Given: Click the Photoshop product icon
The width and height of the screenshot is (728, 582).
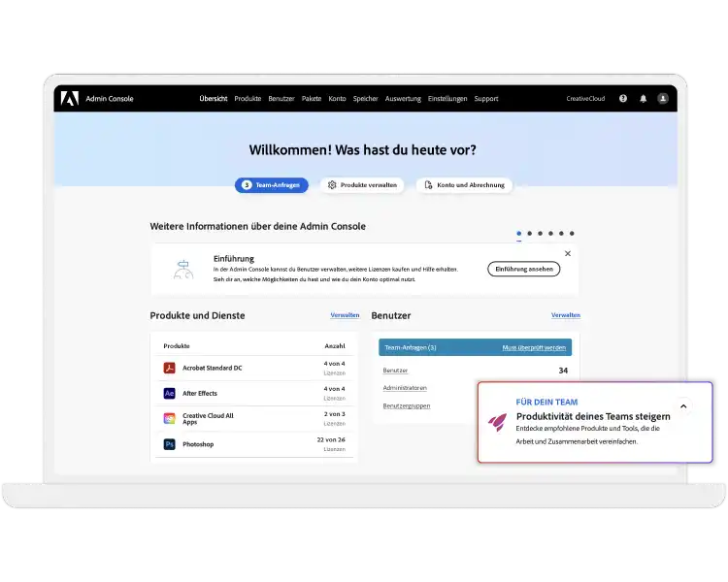Looking at the screenshot, I should tap(170, 444).
